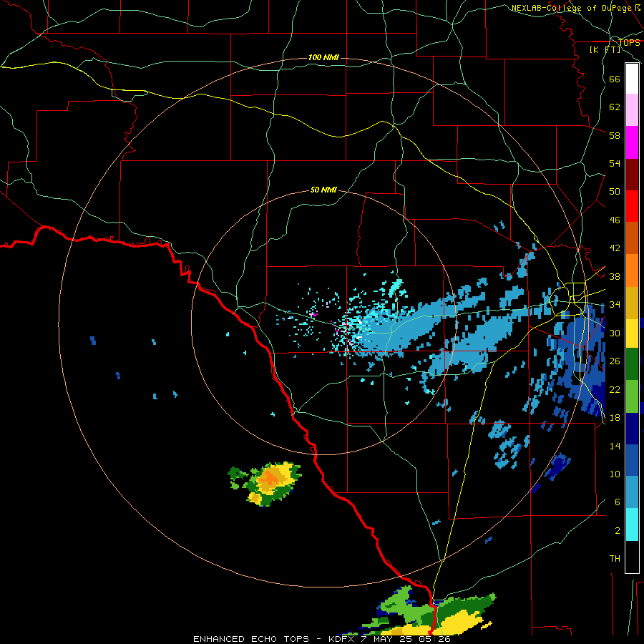
Task: Click the 14 legend value label
Action: (615, 446)
